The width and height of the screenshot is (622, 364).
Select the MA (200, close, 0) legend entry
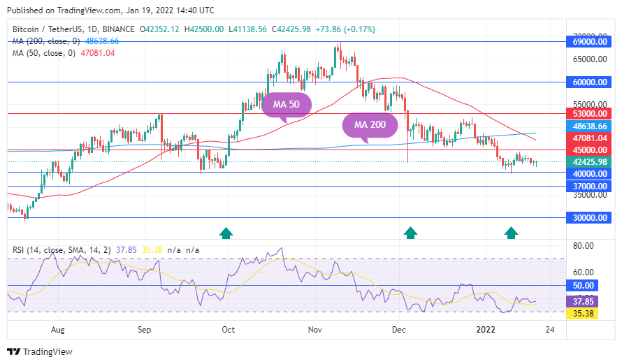tap(45, 41)
